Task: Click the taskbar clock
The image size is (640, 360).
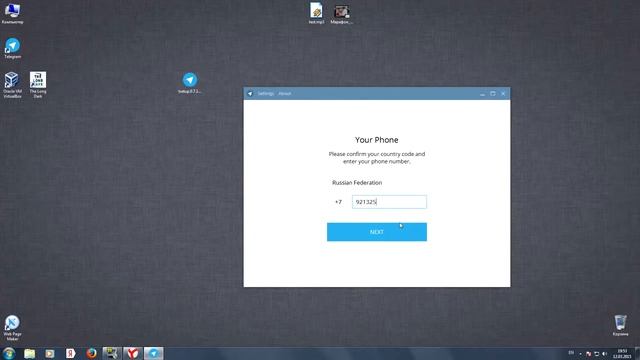Action: [622, 354]
